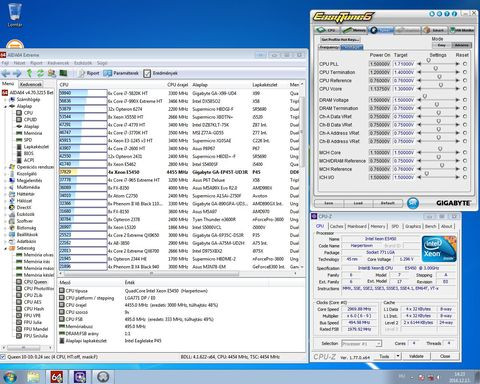Select Reset radio for MCH Core

click(x=465, y=152)
